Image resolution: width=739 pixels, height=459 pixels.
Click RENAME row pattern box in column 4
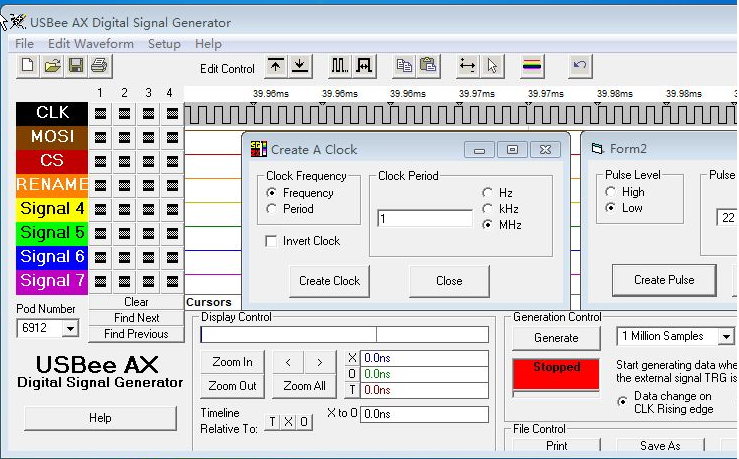point(172,185)
